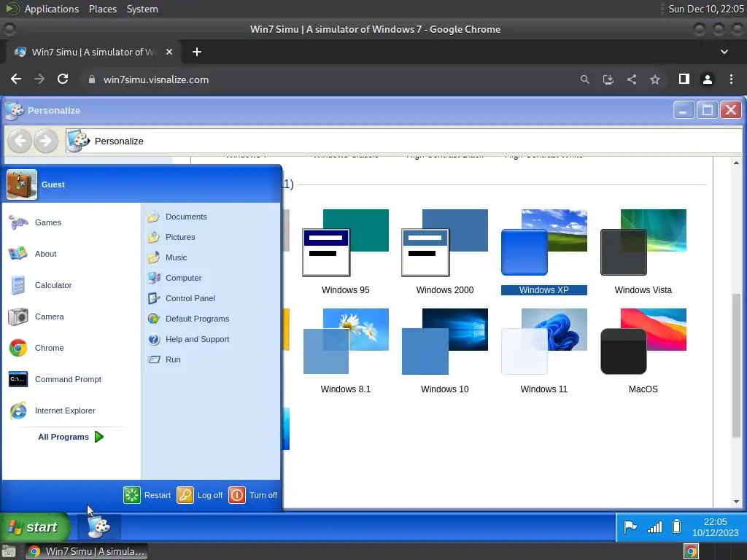Click Personalize taskbar icon
The height and width of the screenshot is (560, 747).
99,527
